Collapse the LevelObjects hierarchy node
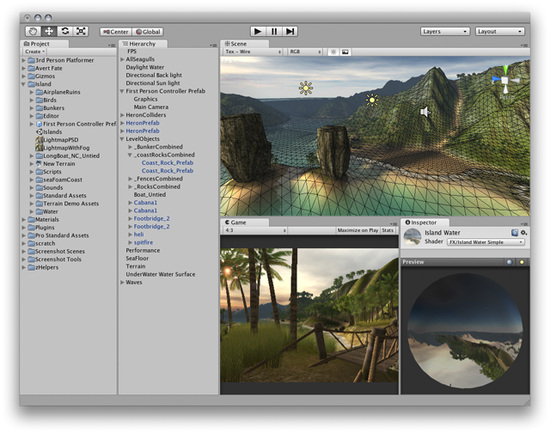 pos(122,139)
